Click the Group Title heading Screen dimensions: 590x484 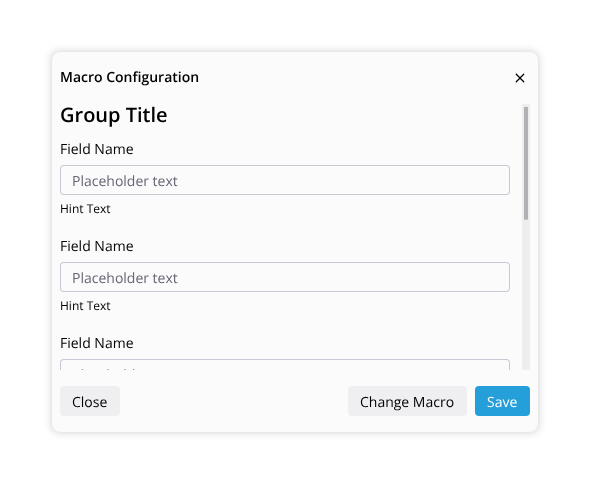pos(114,115)
